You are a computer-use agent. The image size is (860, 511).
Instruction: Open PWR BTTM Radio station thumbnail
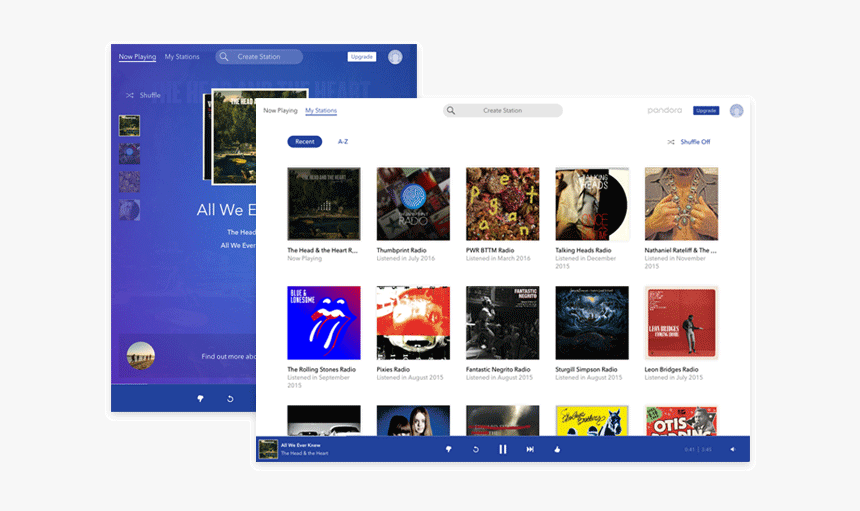pyautogui.click(x=502, y=203)
